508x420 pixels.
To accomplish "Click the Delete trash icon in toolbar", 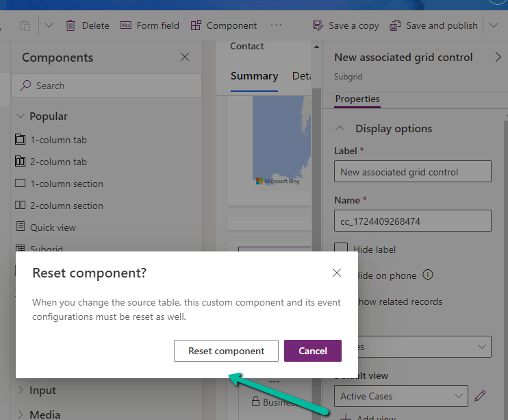I will [x=71, y=25].
